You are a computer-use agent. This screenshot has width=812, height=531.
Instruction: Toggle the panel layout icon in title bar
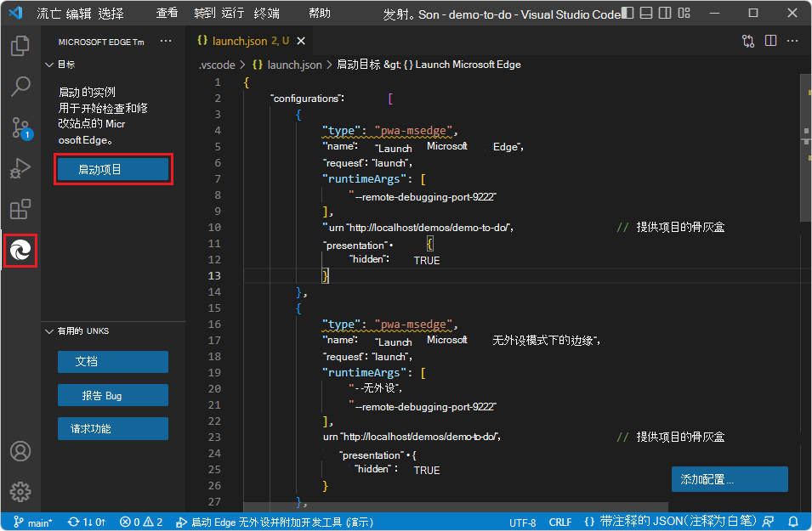tap(647, 14)
